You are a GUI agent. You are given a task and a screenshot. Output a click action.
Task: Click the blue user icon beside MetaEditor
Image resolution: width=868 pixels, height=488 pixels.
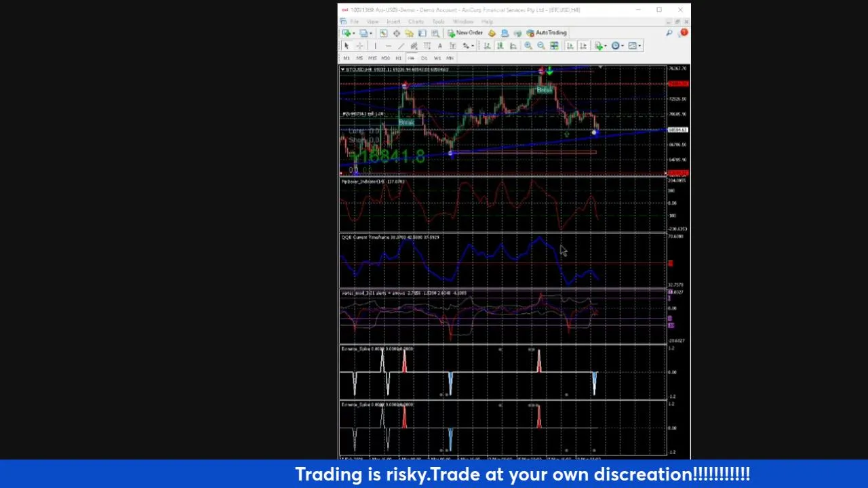pyautogui.click(x=505, y=33)
